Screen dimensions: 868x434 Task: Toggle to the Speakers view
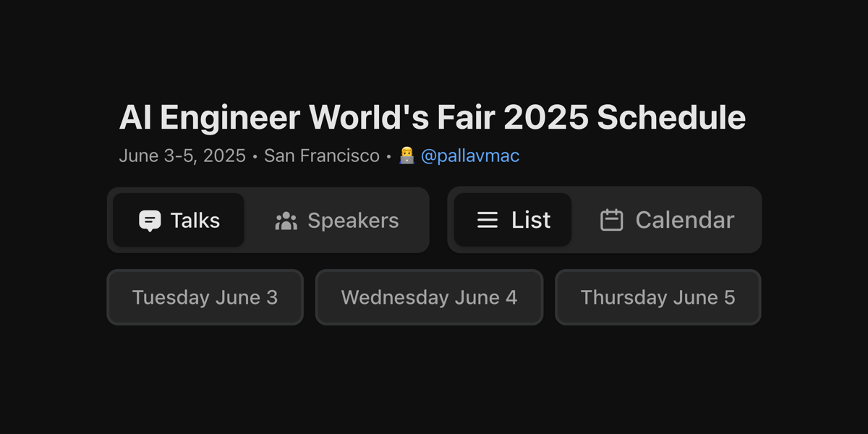(336, 221)
